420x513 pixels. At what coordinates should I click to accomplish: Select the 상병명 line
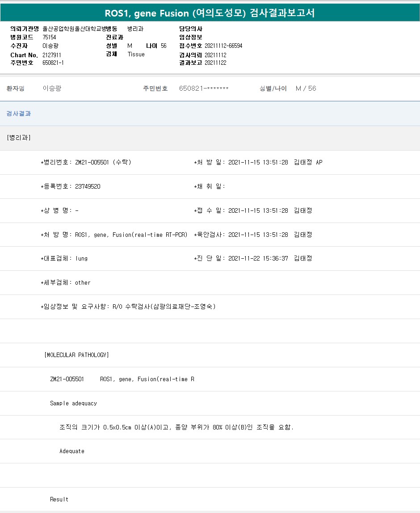click(59, 211)
